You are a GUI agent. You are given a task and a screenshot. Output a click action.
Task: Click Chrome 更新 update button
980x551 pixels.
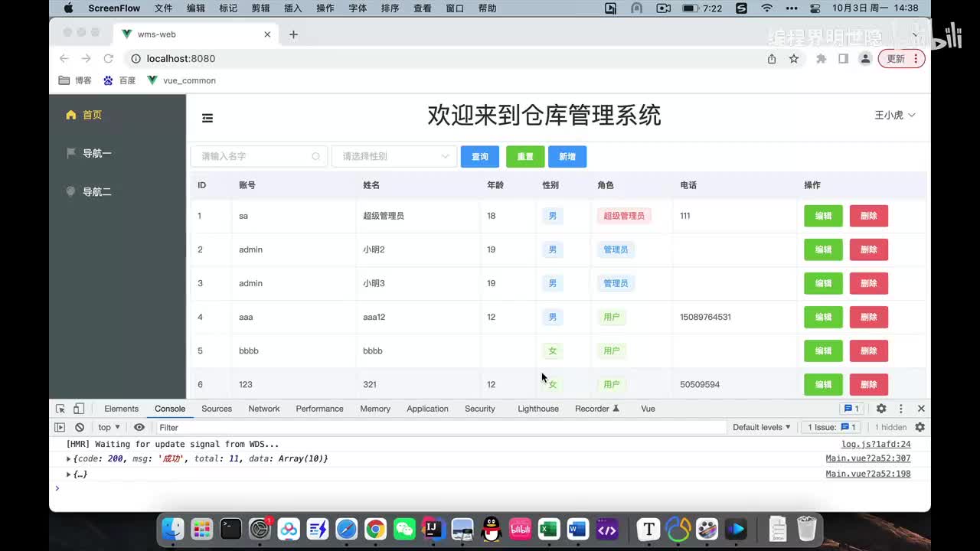pyautogui.click(x=902, y=59)
